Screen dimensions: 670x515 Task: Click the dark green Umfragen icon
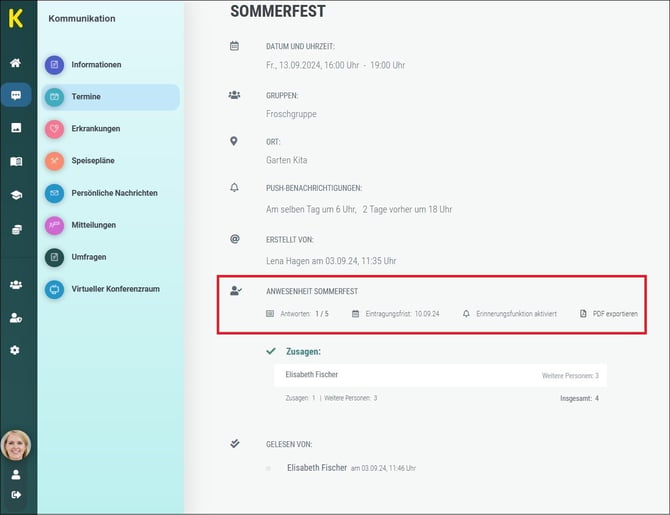click(54, 257)
